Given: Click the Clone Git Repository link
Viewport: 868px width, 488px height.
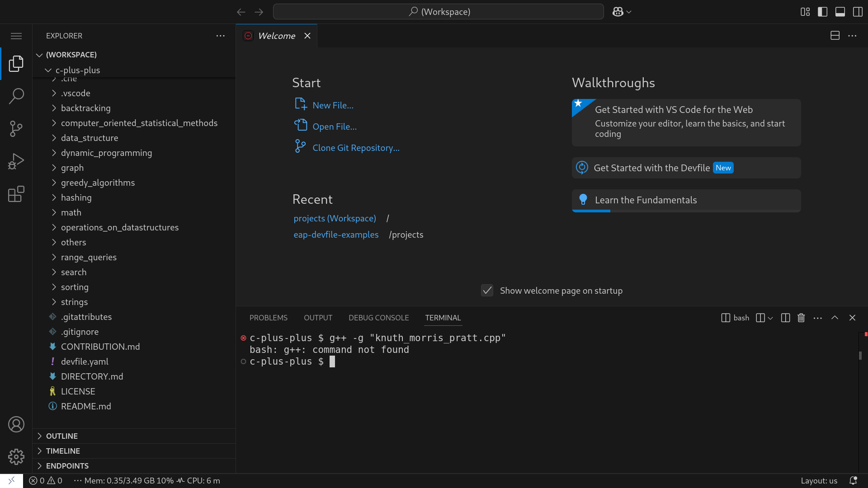Looking at the screenshot, I should coord(356,148).
